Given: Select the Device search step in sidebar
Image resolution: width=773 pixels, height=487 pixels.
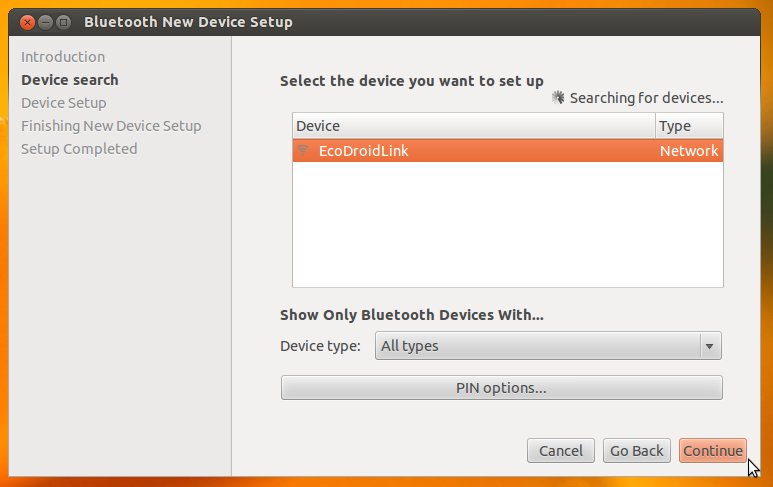Looking at the screenshot, I should 70,80.
